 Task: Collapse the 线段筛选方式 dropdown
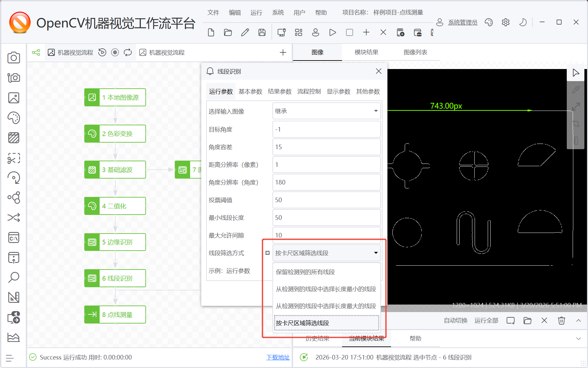pyautogui.click(x=327, y=253)
